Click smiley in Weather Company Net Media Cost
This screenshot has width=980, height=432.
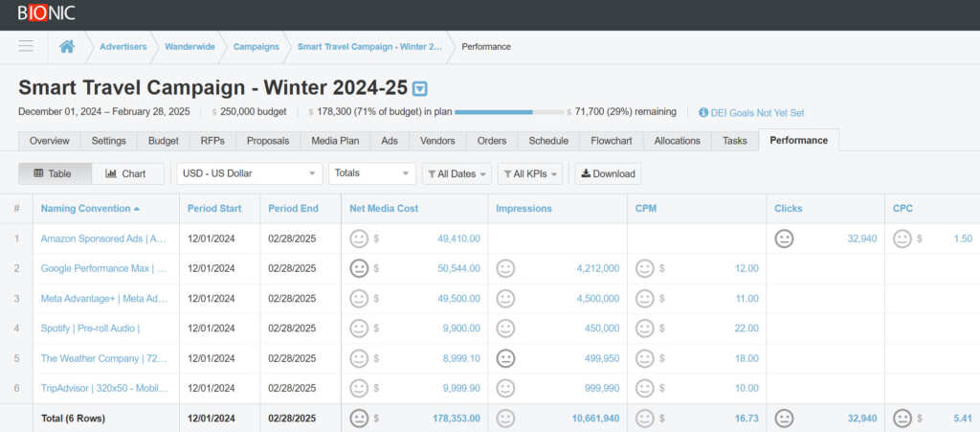[x=359, y=359]
